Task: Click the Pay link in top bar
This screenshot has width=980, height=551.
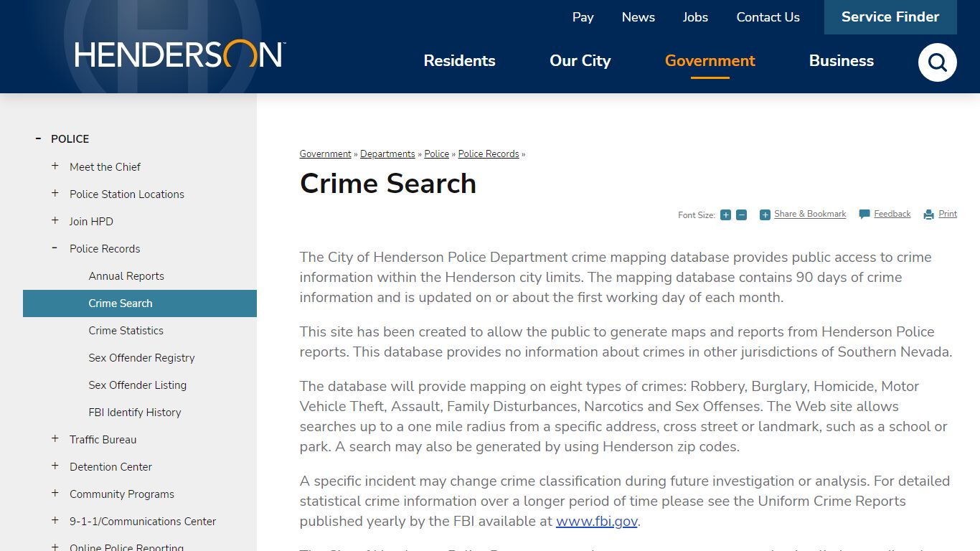Action: coord(583,17)
